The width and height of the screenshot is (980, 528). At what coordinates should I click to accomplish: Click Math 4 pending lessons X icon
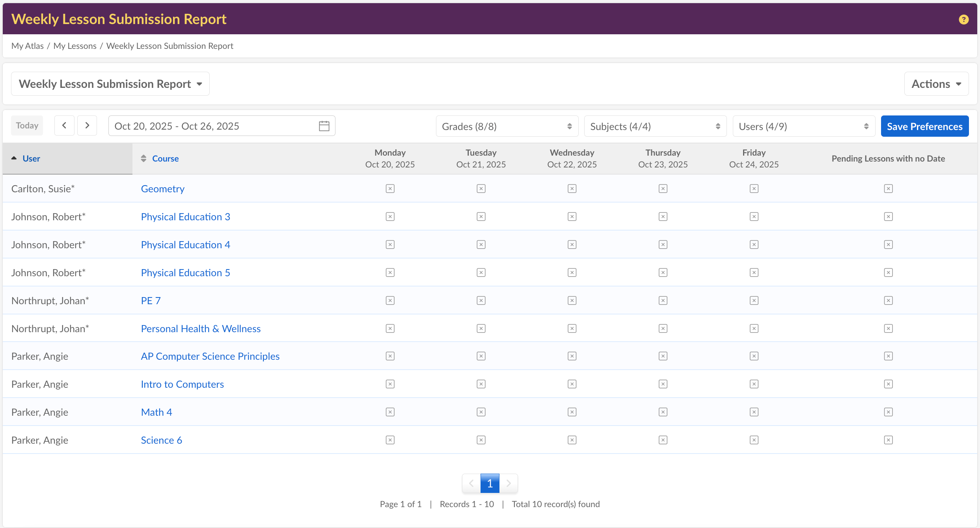pyautogui.click(x=888, y=412)
